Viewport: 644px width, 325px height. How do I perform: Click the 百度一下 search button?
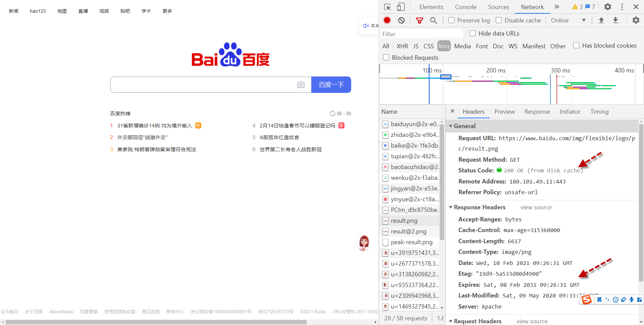coord(331,85)
